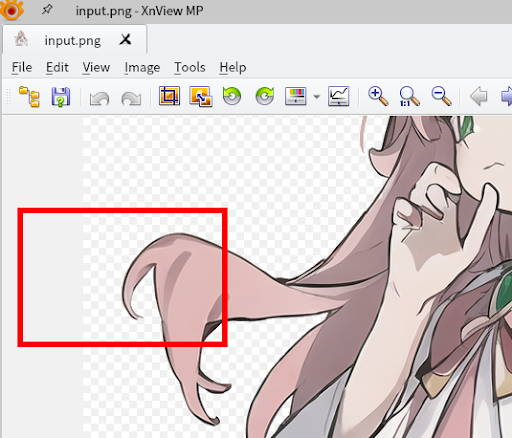
Task: Click the Redo arrow icon
Action: [x=131, y=98]
